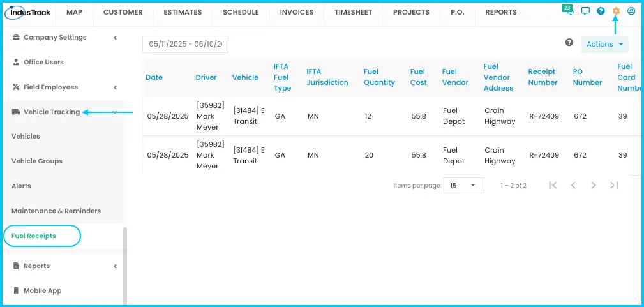Sort by the Fuel Vendor Address column header
The height and width of the screenshot is (307, 644).
coord(498,77)
